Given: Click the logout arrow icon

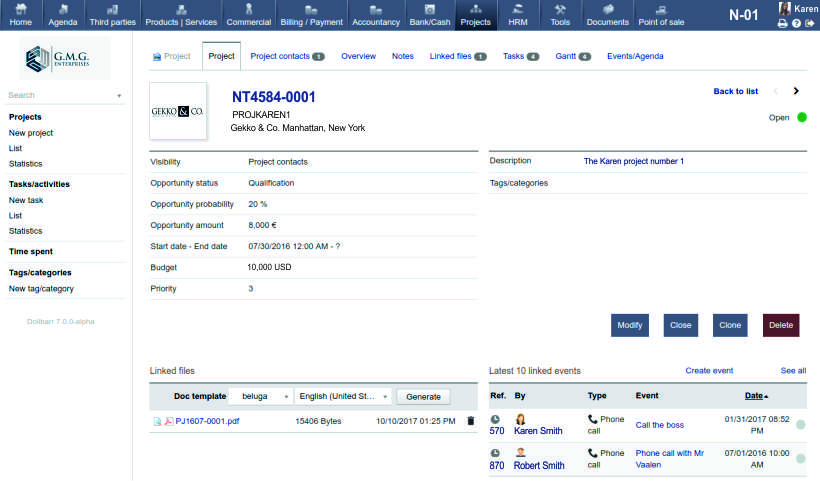Looking at the screenshot, I should [810, 23].
